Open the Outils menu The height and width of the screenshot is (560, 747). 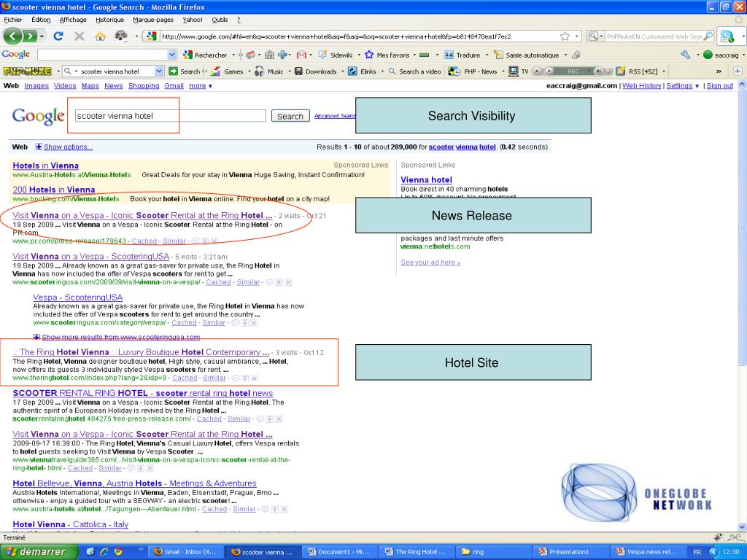click(x=220, y=20)
